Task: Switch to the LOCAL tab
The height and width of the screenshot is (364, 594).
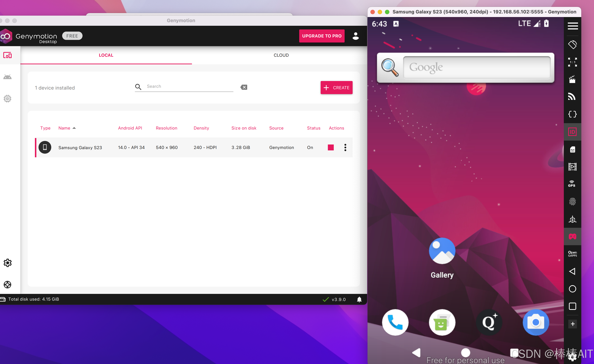Action: (x=106, y=55)
